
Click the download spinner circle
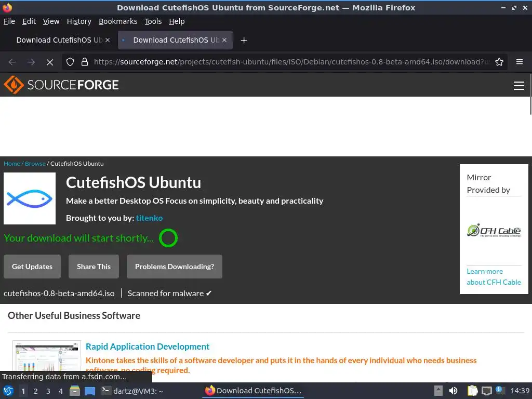168,238
